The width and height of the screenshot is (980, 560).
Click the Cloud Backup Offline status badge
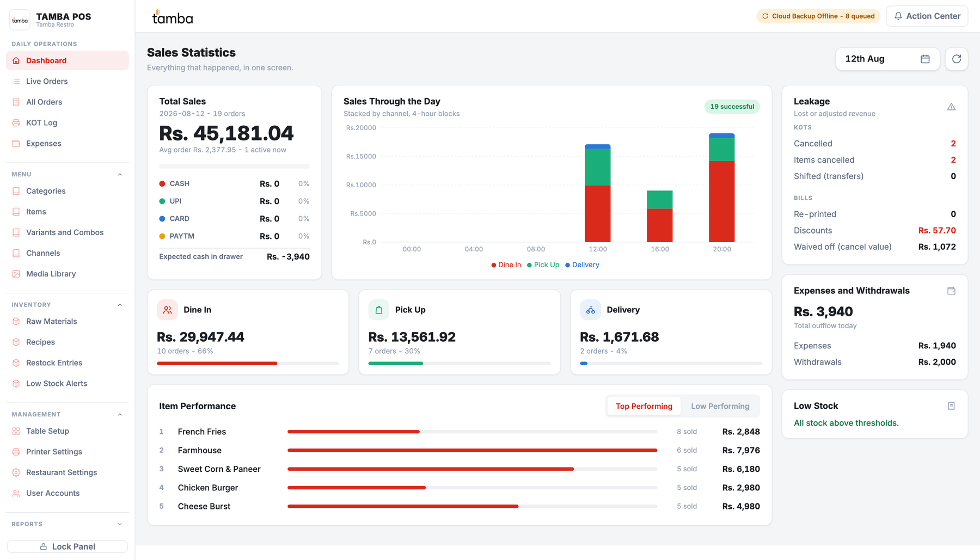[818, 16]
